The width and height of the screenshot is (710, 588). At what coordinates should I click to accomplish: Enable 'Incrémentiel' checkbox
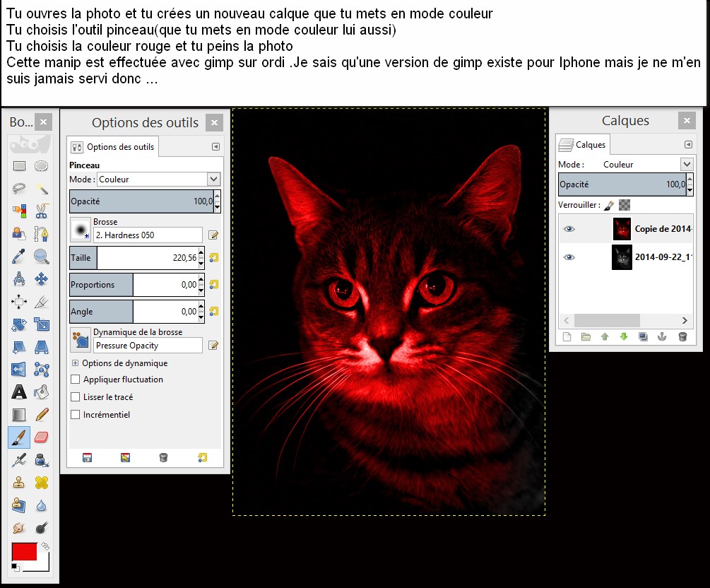(x=76, y=415)
